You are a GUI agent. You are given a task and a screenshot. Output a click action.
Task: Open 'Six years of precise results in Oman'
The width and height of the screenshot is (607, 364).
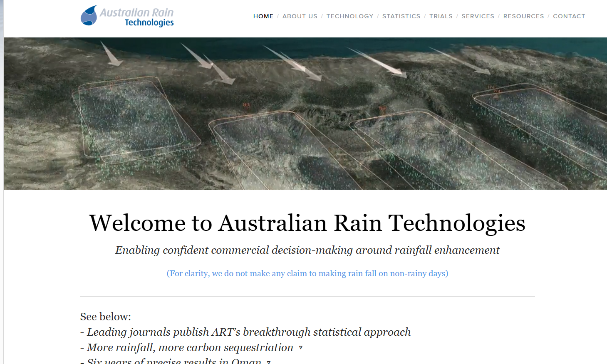174,361
